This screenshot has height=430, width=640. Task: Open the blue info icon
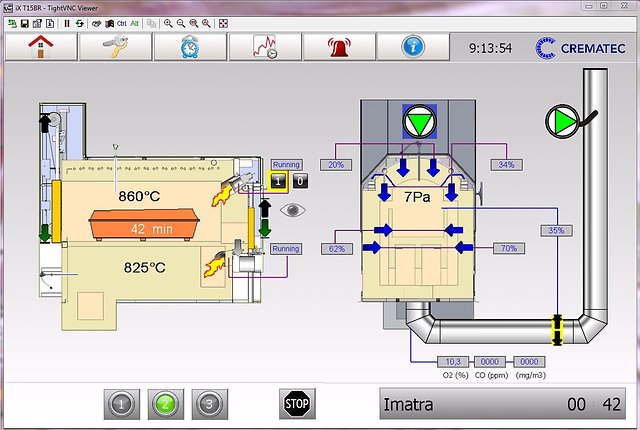click(413, 47)
